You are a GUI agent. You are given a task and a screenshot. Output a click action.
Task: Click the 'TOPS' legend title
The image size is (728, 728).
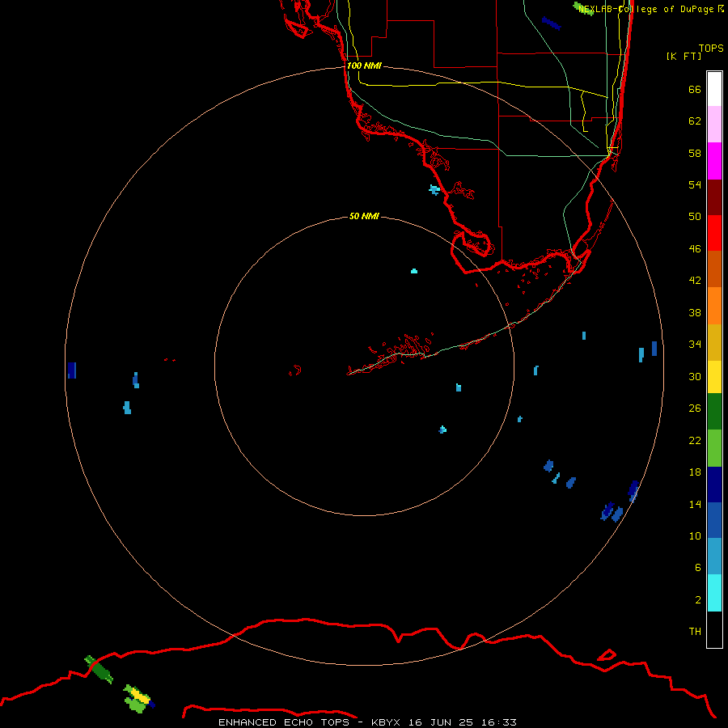[711, 48]
